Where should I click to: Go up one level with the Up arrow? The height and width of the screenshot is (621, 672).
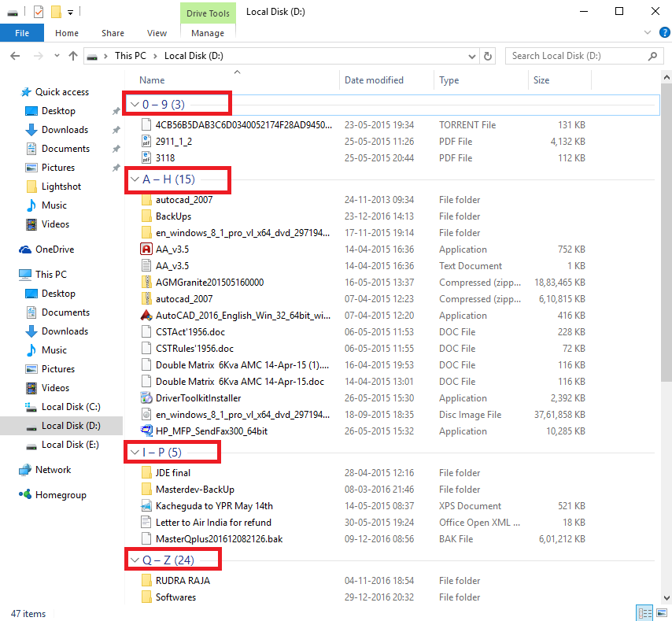point(73,56)
